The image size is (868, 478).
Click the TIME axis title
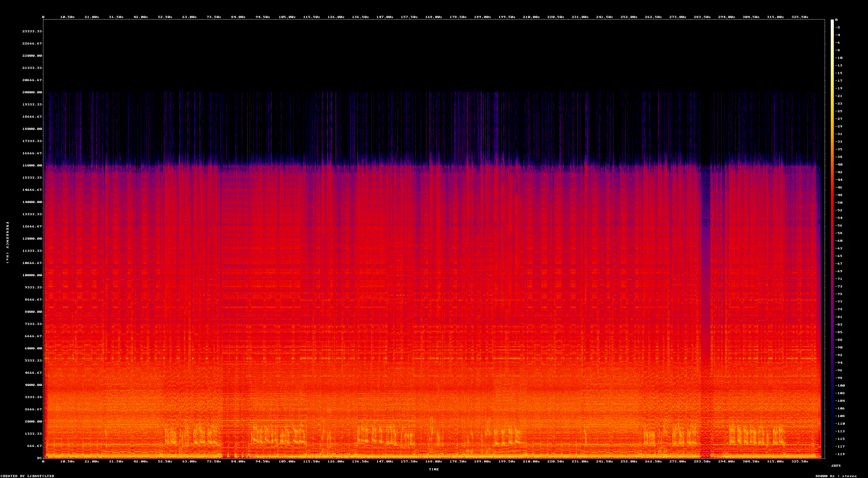point(434,469)
